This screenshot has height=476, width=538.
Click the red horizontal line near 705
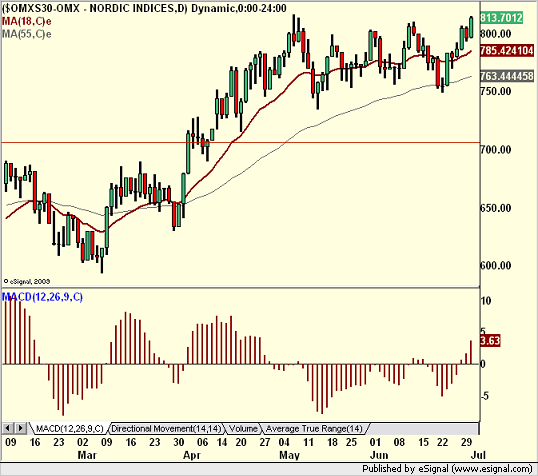pos(240,142)
